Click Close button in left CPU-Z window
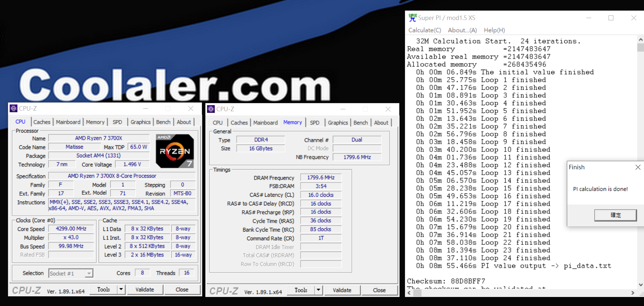 182,289
